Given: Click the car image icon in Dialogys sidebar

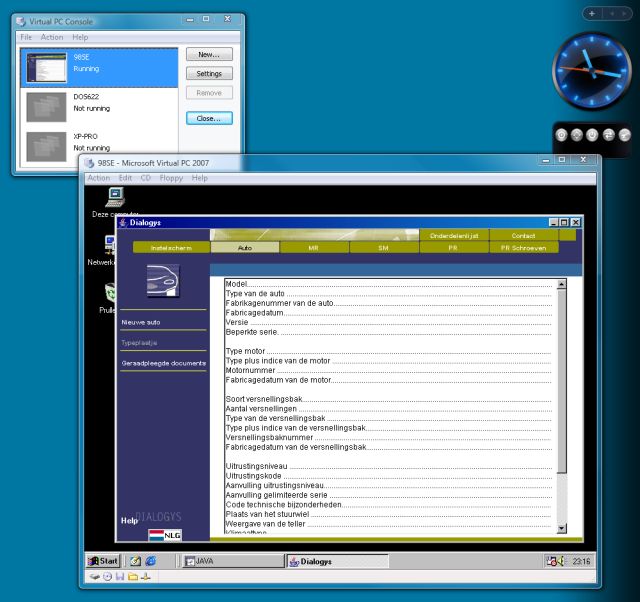Looking at the screenshot, I should (x=162, y=281).
